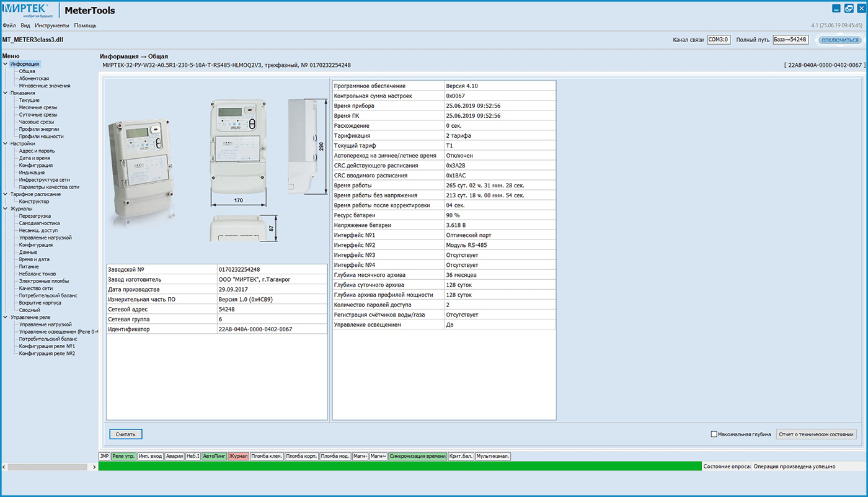Click the Напряжение батареи 3.618 В value
Screen dimensions: 868x497
[x=457, y=225]
